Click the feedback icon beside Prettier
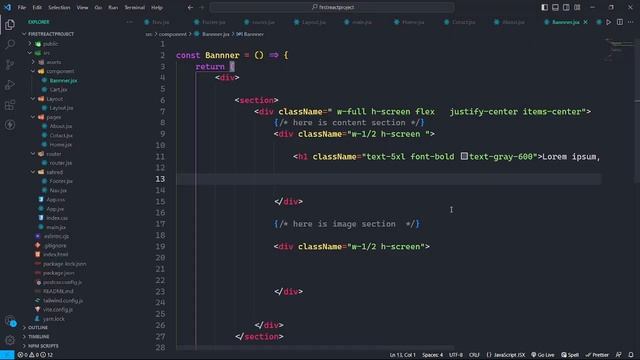Viewport: 640px width, 360px height. click(619, 355)
